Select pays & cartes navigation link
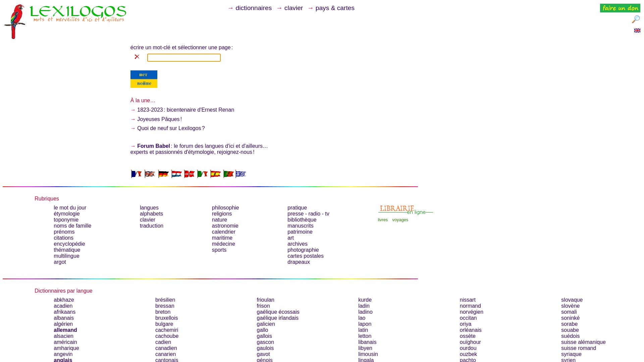Image resolution: width=644 pixels, height=362 pixels. coord(335,8)
